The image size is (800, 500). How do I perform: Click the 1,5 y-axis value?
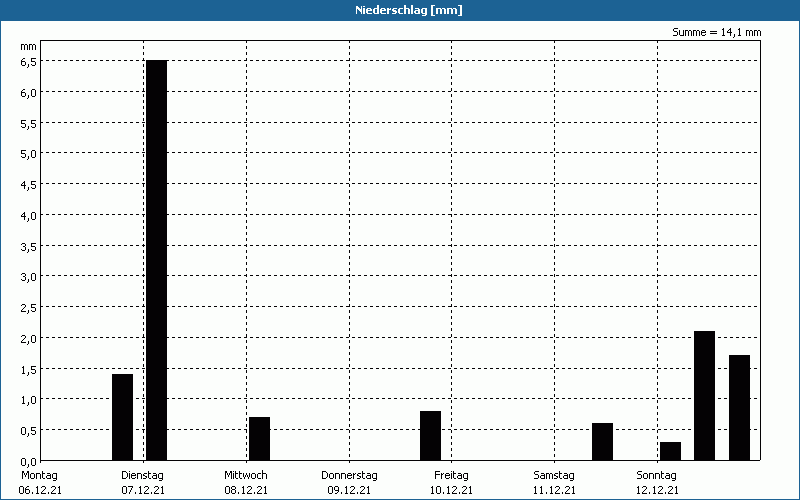(29, 369)
